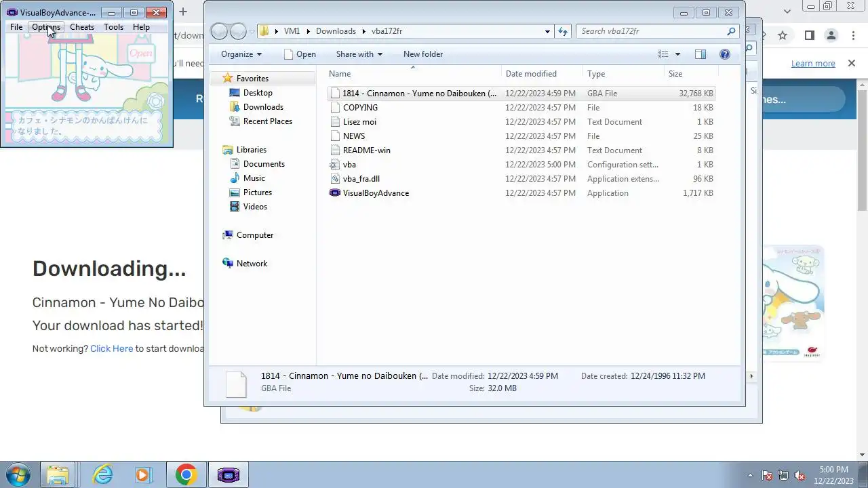
Task: Click the Windows Start button
Action: click(x=18, y=474)
